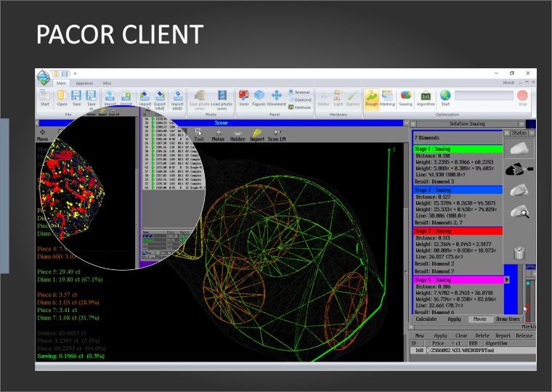Click the Express hardware icon
The height and width of the screenshot is (392, 552).
coord(353,98)
